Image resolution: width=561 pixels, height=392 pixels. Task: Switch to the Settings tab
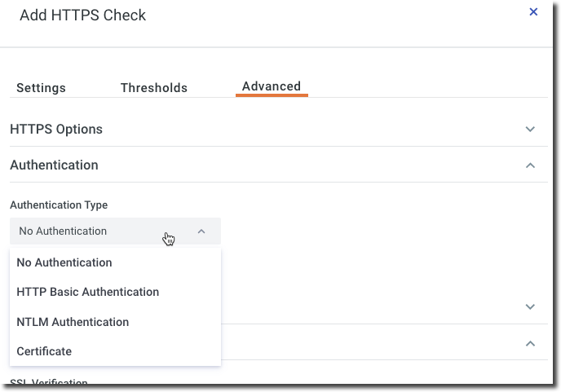click(x=41, y=88)
